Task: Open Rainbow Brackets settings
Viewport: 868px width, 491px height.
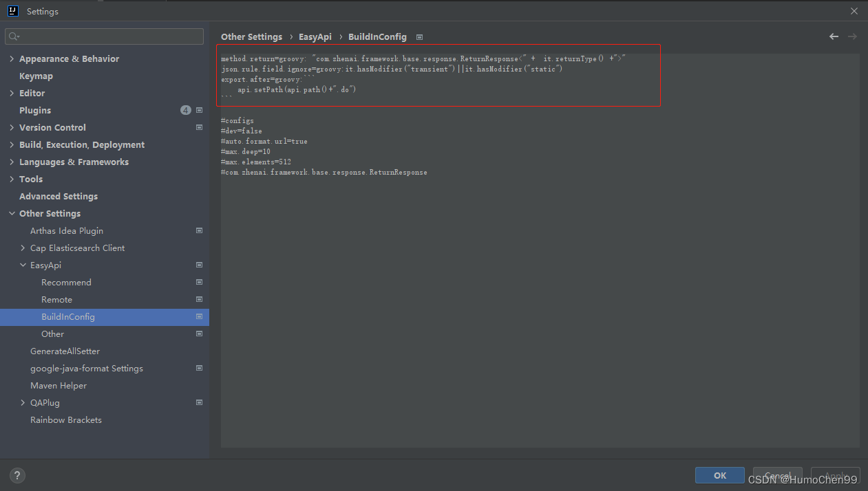Action: click(x=66, y=419)
